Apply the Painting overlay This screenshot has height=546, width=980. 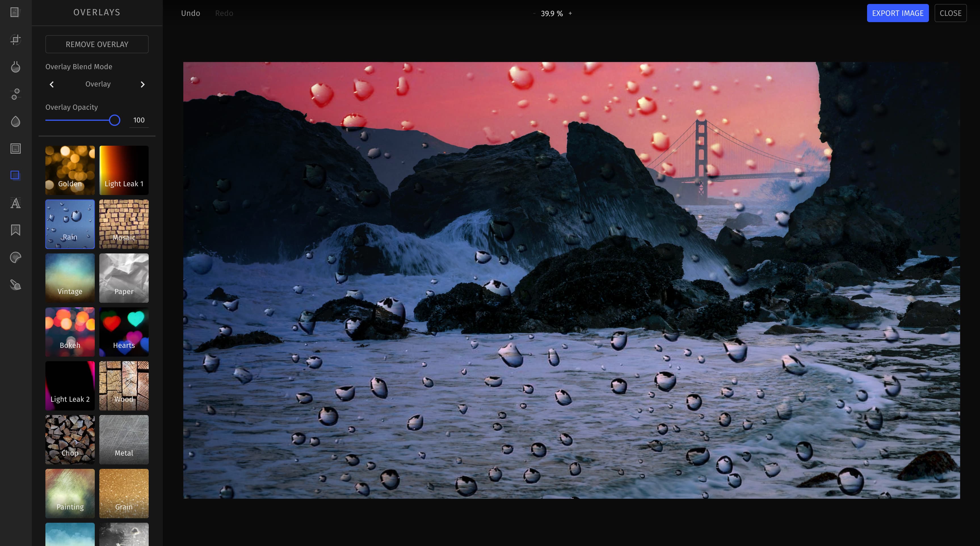click(70, 494)
